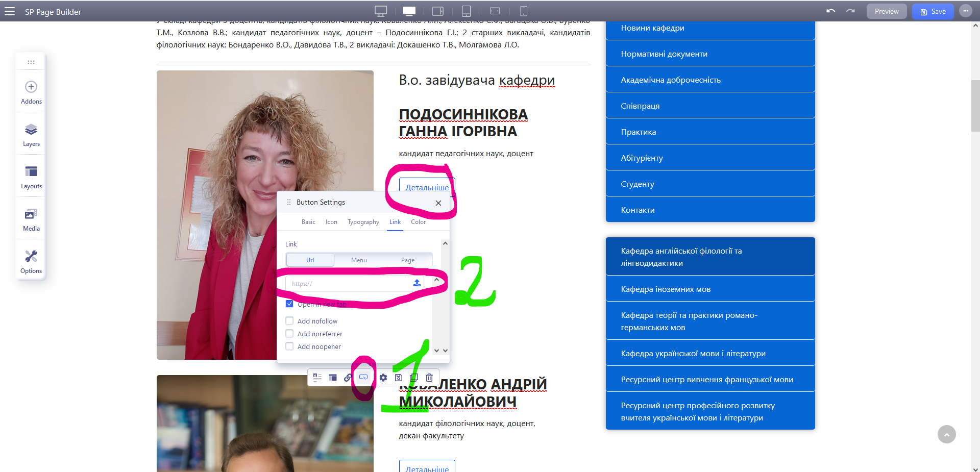Click the chain link icon in addon toolbar

click(348, 378)
